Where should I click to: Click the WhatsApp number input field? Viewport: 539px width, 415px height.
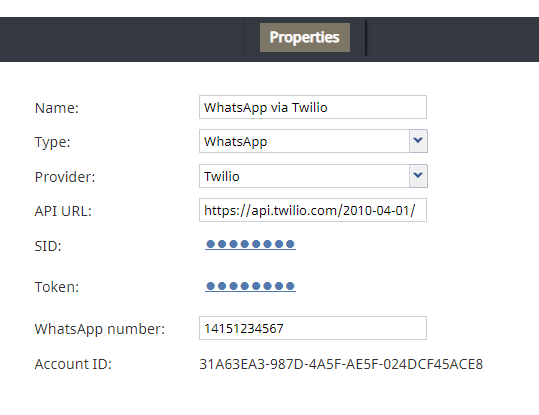(313, 328)
